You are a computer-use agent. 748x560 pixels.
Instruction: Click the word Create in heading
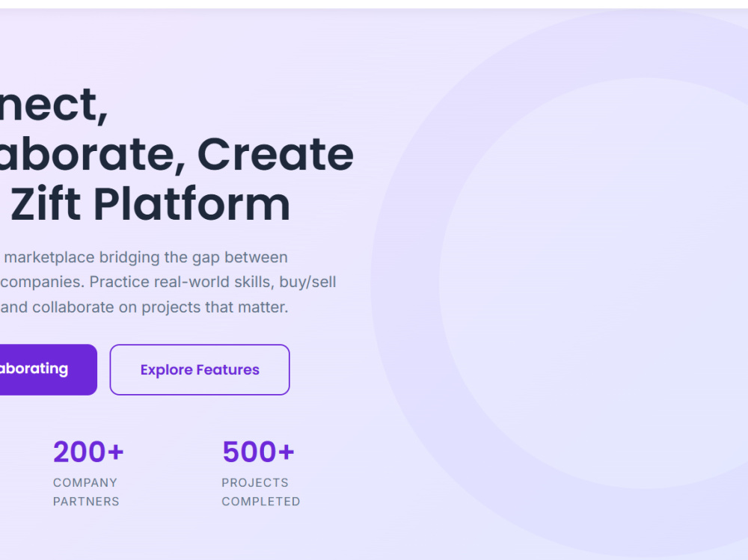click(275, 154)
